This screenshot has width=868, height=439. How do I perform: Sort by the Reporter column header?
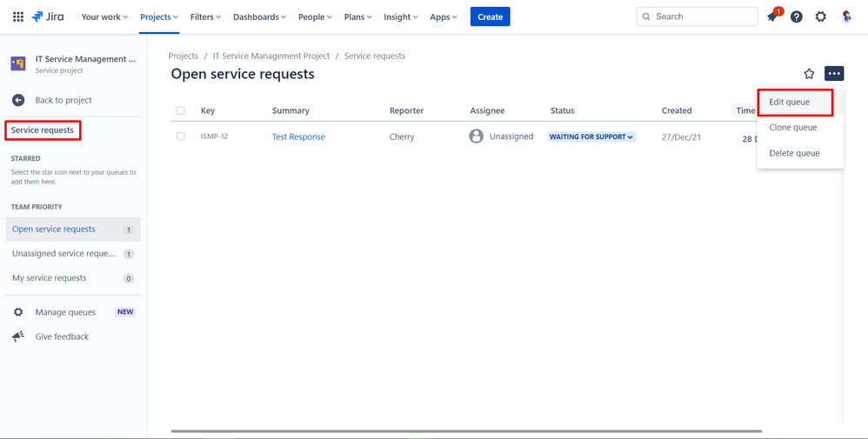pyautogui.click(x=406, y=110)
